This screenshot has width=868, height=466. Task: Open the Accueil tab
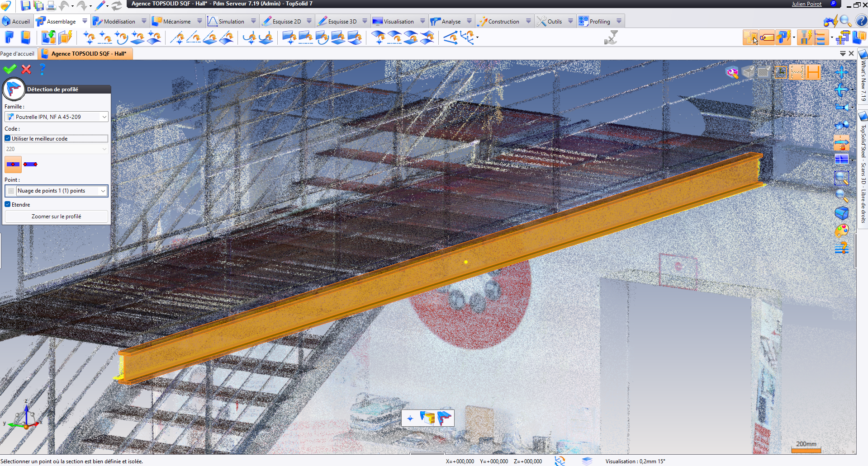point(16,21)
